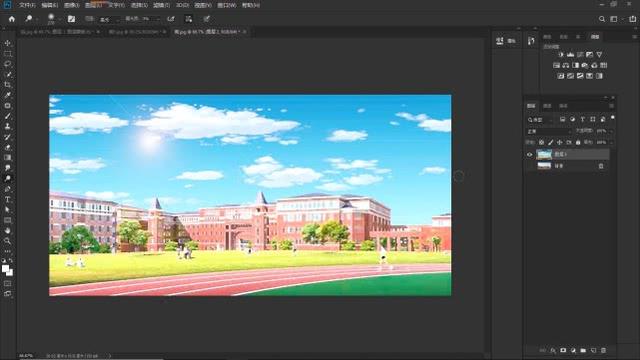Add a Curves adjustment

point(580,55)
